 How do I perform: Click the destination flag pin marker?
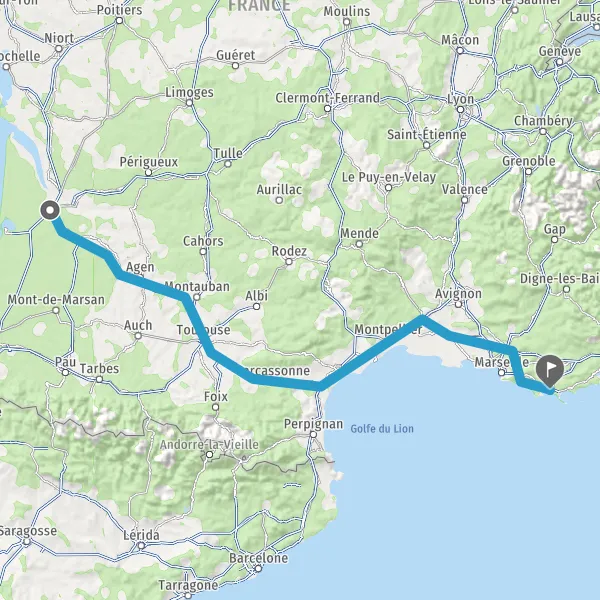(550, 371)
